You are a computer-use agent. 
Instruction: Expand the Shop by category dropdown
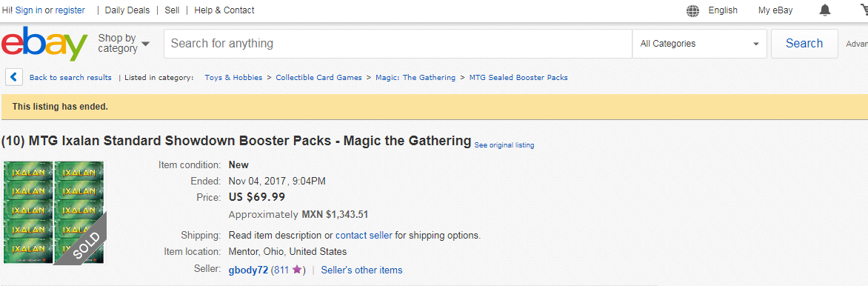pyautogui.click(x=124, y=43)
